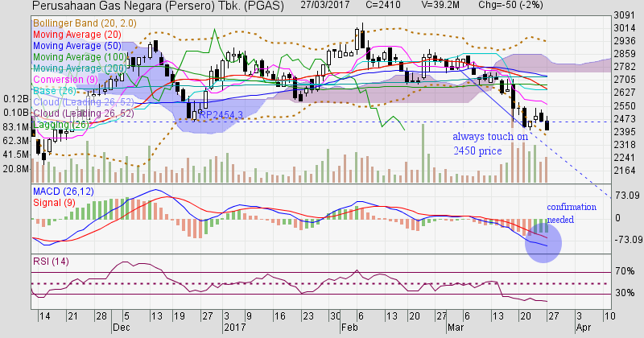Click the 2241 price axis value
Image resolution: width=644 pixels, height=338 pixels.
(x=625, y=158)
